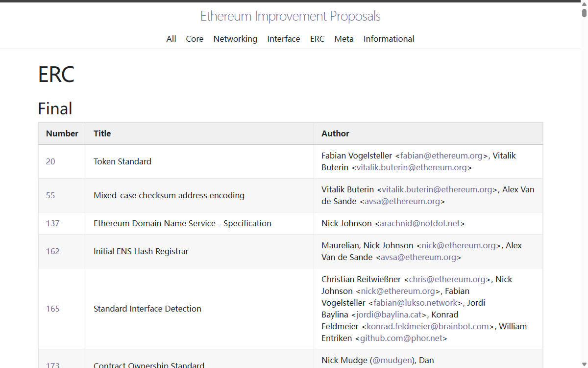The height and width of the screenshot is (368, 588).
Task: Click the Standard Interface Detection title
Action: 147,309
